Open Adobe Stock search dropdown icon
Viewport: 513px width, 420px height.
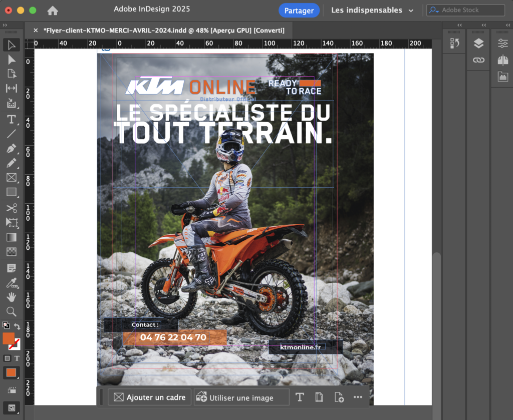point(434,10)
